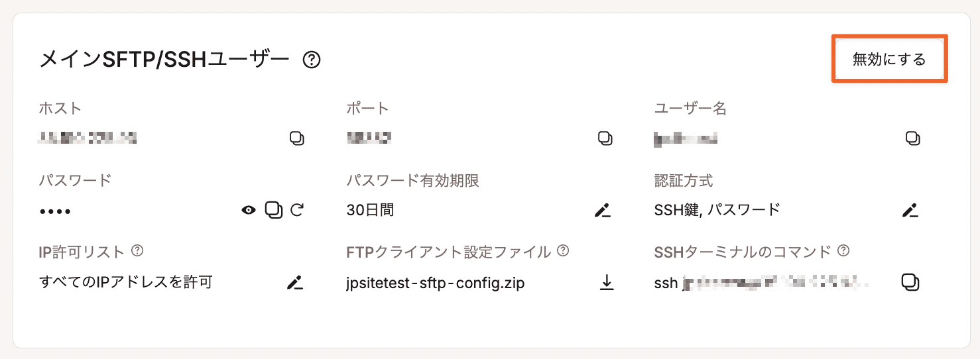Screen dimensions: 980x359
Task: Copy the password (パスワード)
Action: point(273,210)
